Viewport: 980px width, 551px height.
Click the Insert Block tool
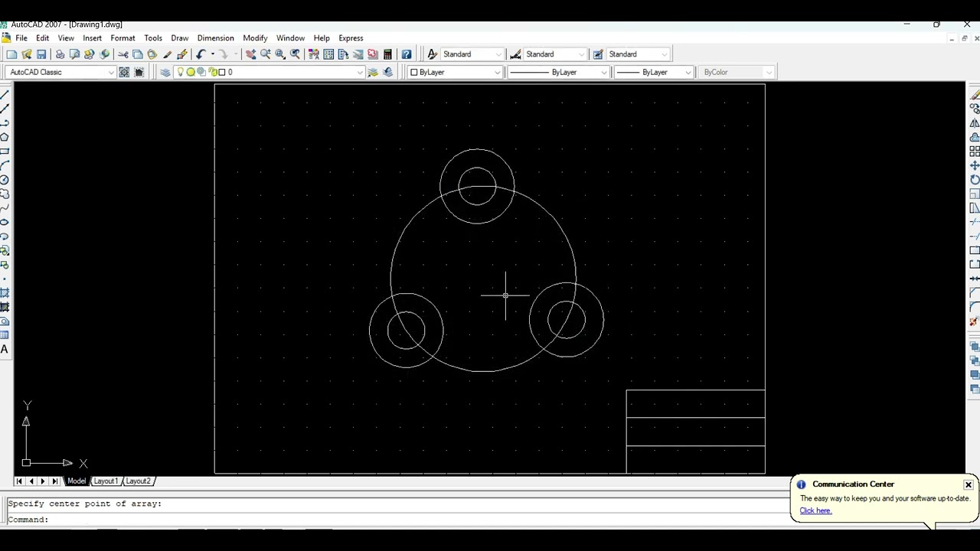5,250
